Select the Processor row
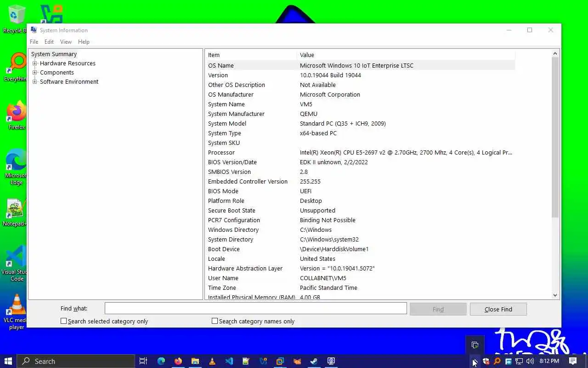The height and width of the screenshot is (368, 588). coord(360,152)
